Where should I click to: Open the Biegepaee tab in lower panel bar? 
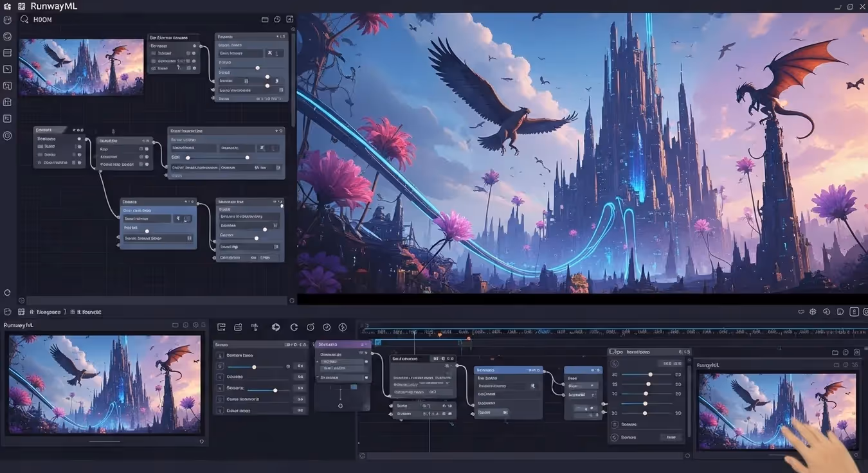point(48,312)
